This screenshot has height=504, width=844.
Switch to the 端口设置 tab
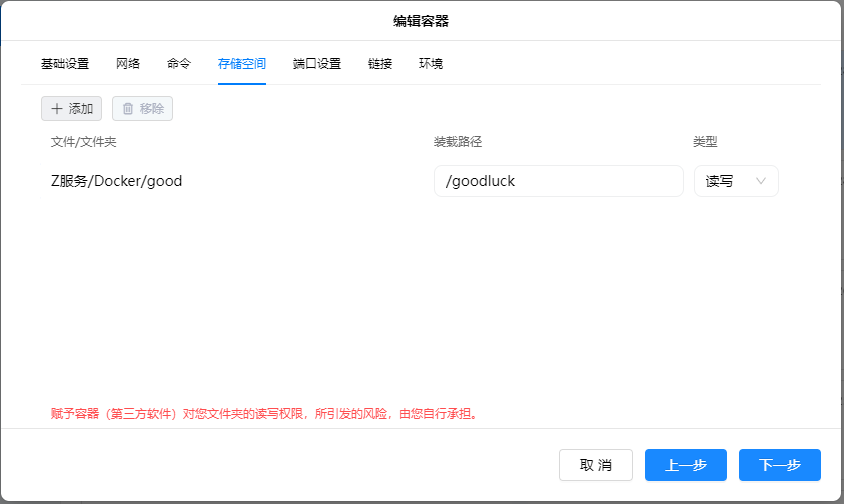[x=317, y=64]
